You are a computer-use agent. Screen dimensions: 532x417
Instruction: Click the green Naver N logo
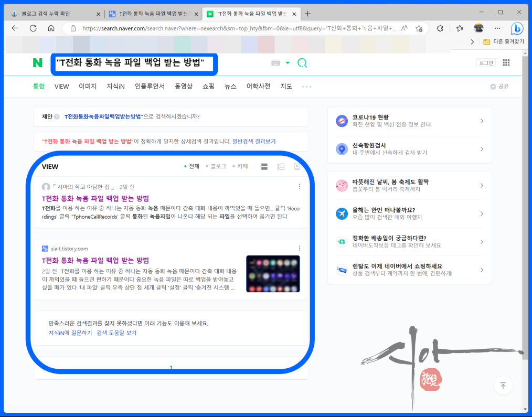pos(38,63)
